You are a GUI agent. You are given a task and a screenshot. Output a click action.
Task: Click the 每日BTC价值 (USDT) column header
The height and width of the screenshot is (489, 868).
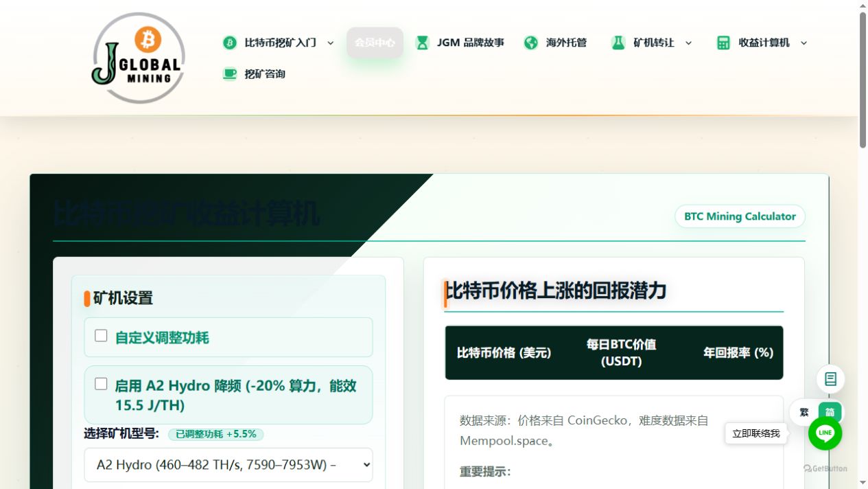coord(621,352)
